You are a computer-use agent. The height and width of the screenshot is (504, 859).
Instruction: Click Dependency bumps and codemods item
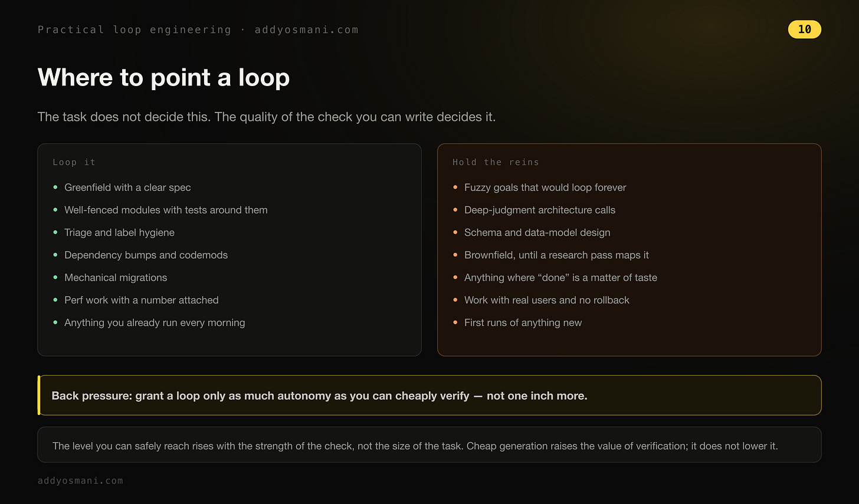pos(146,255)
